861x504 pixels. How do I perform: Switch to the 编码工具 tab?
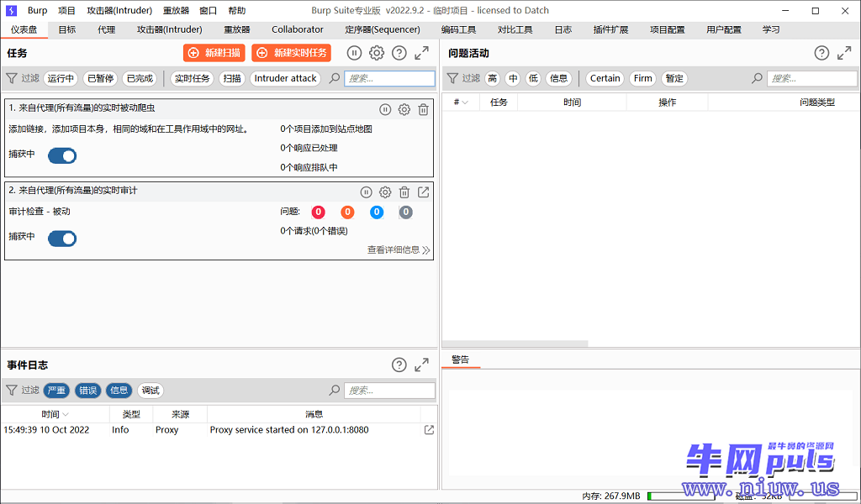pos(458,29)
